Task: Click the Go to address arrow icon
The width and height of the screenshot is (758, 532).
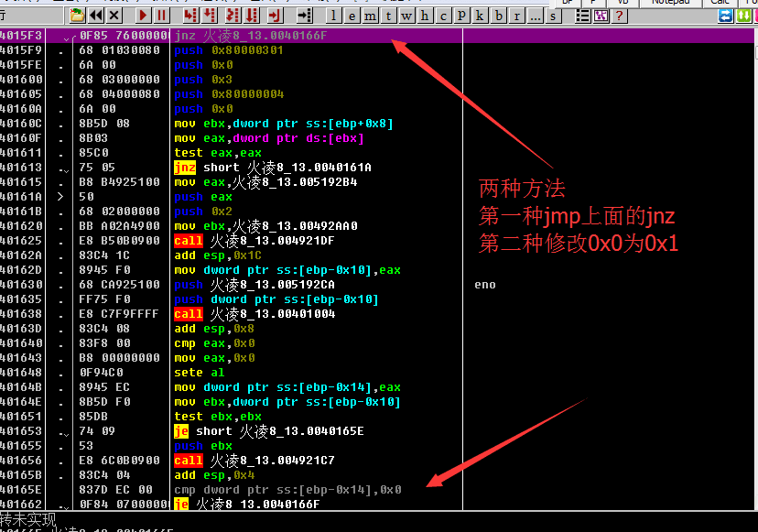Action: point(305,16)
